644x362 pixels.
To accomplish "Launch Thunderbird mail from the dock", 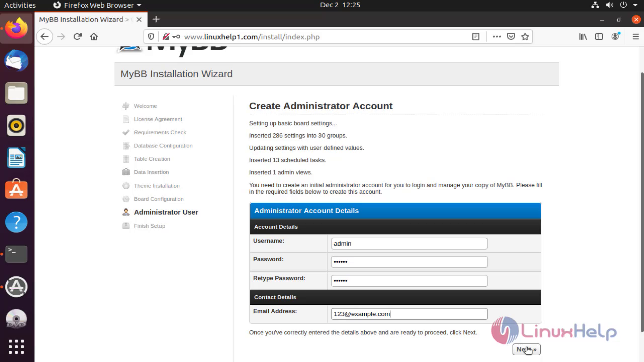I will tap(17, 61).
